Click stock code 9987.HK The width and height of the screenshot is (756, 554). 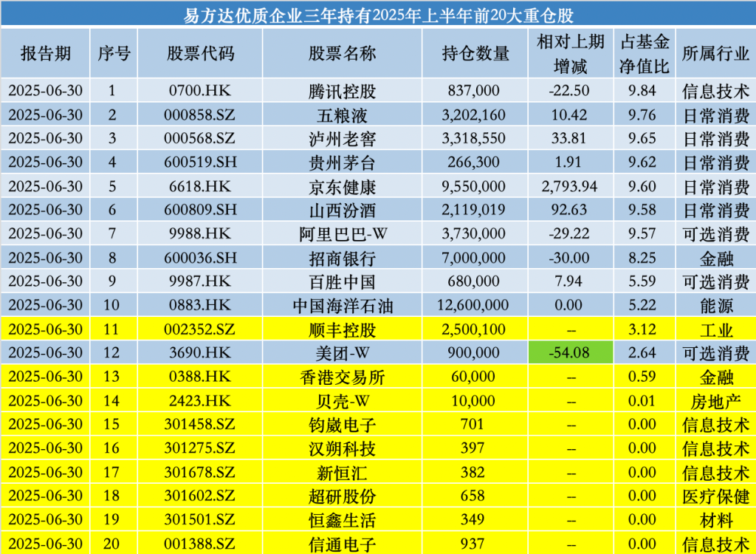[x=199, y=281]
